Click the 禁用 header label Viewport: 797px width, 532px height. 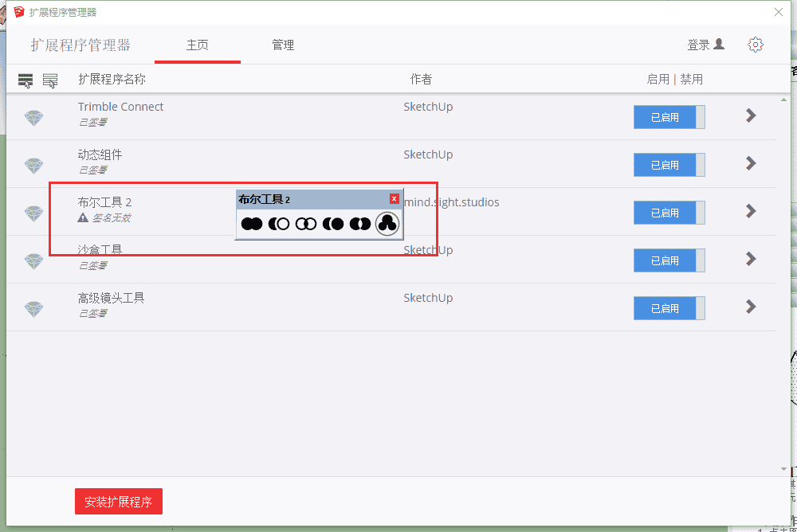[x=692, y=80]
